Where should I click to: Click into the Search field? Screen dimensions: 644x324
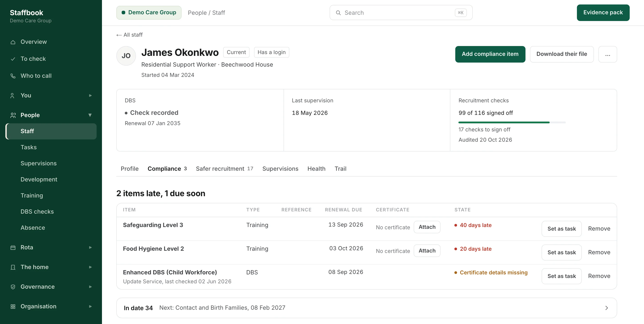401,13
